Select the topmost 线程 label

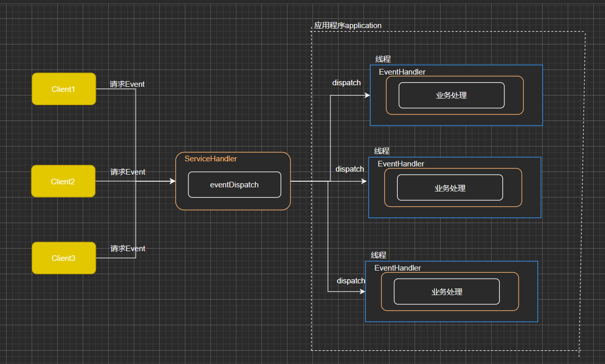coord(383,59)
